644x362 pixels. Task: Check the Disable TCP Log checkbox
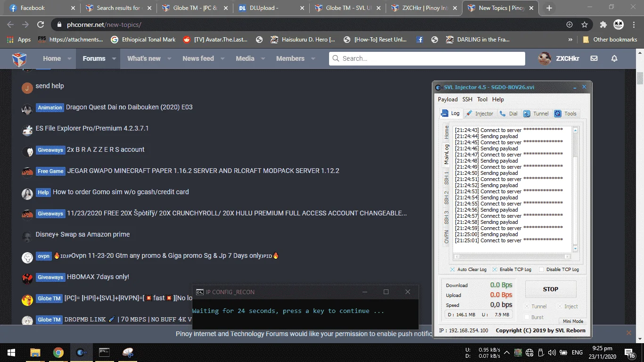pyautogui.click(x=542, y=270)
